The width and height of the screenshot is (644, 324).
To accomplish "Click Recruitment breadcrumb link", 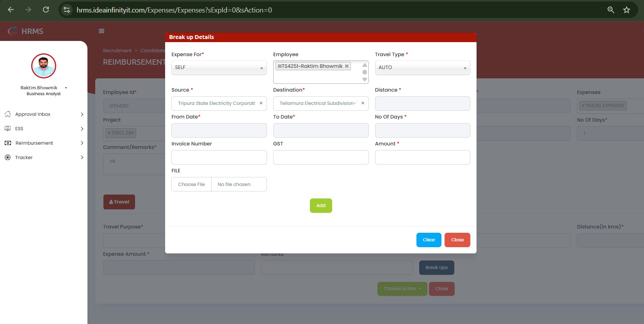I will pyautogui.click(x=117, y=51).
